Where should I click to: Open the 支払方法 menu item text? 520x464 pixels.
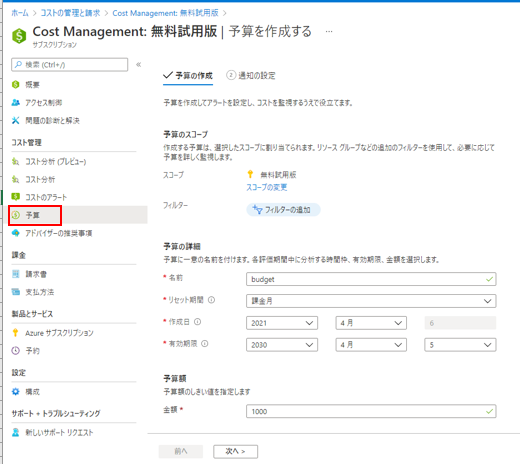(x=40, y=292)
